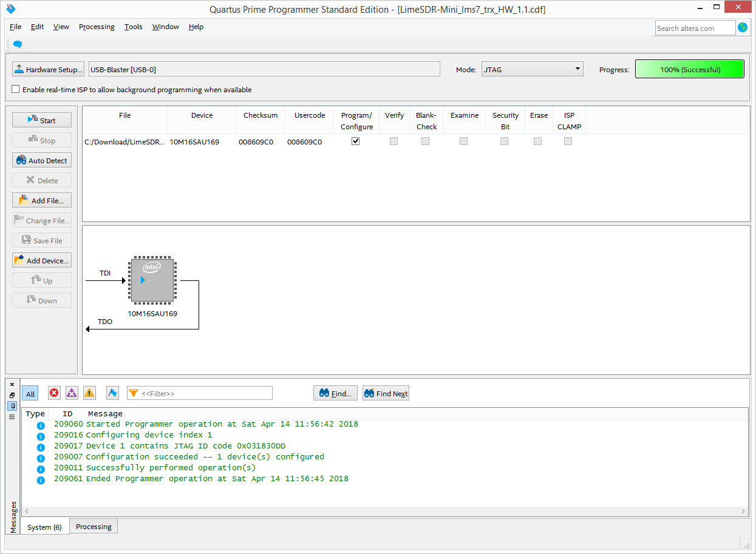The height and width of the screenshot is (554, 756).
Task: Click the USB-Blaster [USB-0] hardware field
Action: [264, 69]
